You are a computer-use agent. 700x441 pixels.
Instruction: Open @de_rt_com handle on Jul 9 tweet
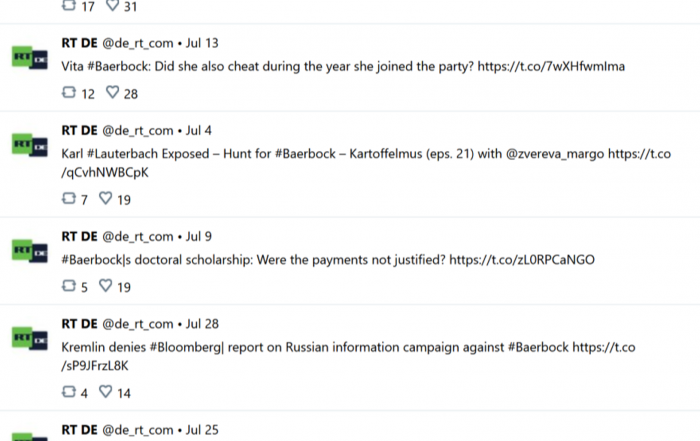(138, 237)
